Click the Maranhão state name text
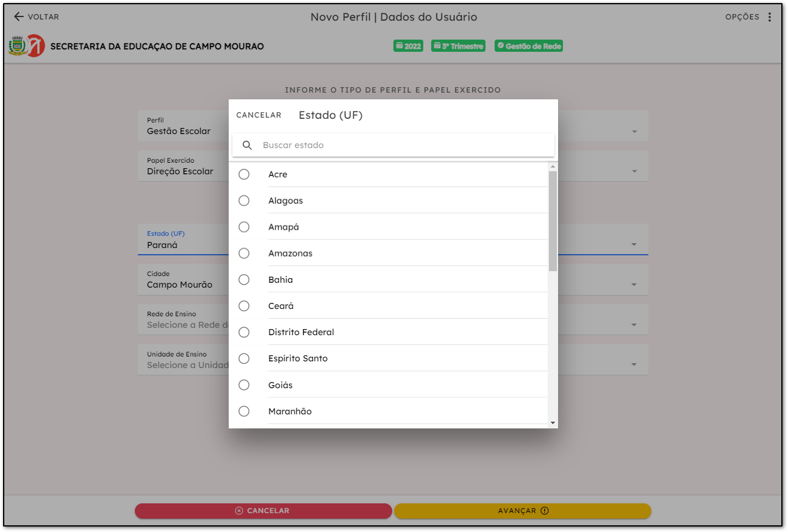 [x=290, y=411]
